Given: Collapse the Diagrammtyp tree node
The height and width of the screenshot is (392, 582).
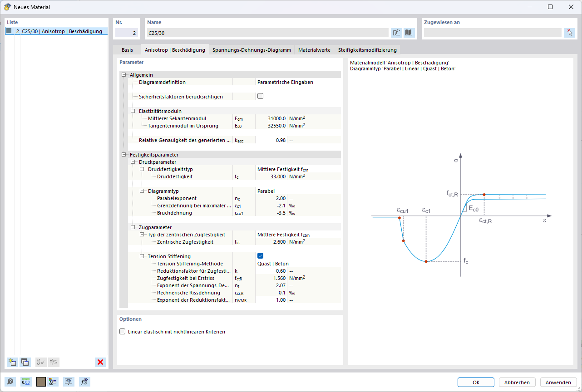Looking at the screenshot, I should [x=142, y=191].
